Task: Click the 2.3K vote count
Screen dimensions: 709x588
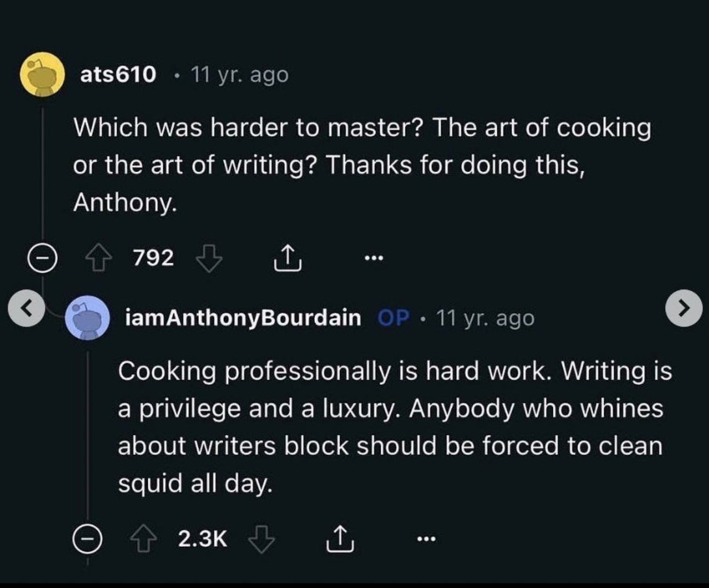Action: pyautogui.click(x=202, y=539)
